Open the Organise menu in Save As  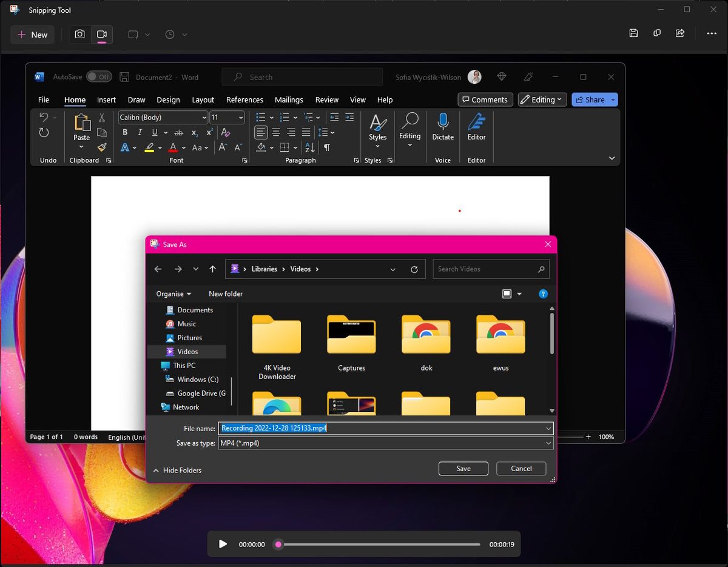(x=174, y=294)
